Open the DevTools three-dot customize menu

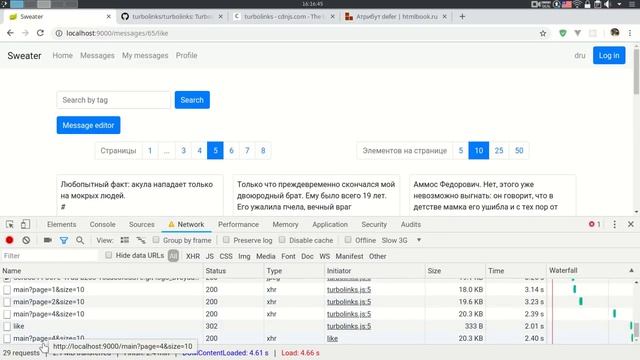click(x=614, y=224)
